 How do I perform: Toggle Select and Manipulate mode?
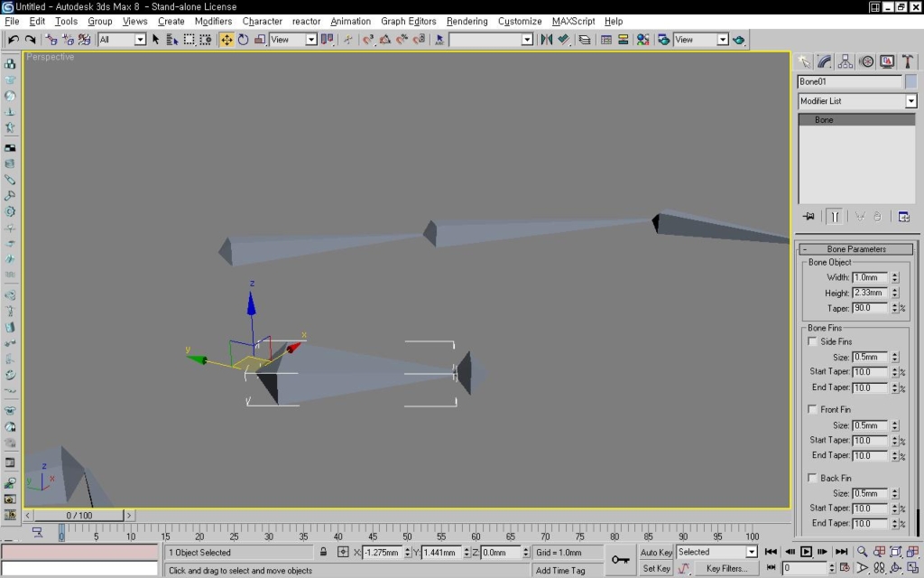coord(348,40)
